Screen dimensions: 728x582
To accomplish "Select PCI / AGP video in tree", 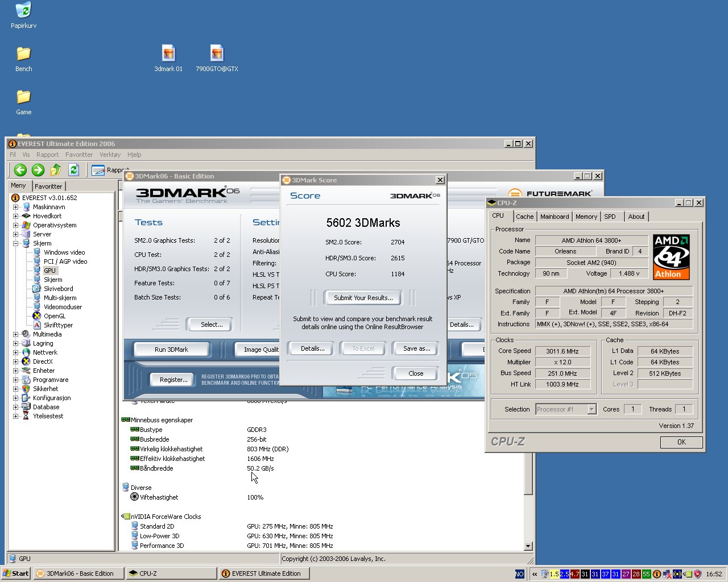I will (65, 261).
